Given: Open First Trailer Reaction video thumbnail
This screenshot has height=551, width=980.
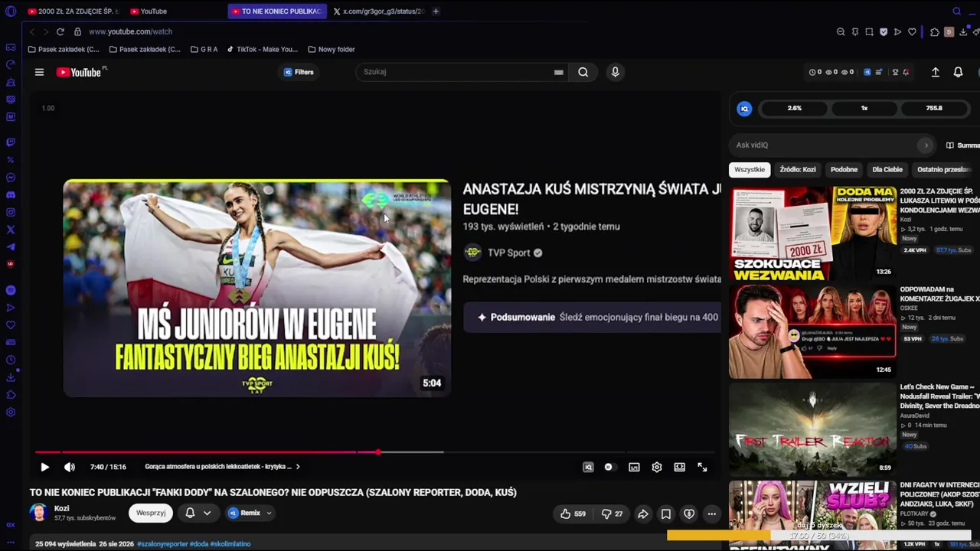Looking at the screenshot, I should pos(812,429).
